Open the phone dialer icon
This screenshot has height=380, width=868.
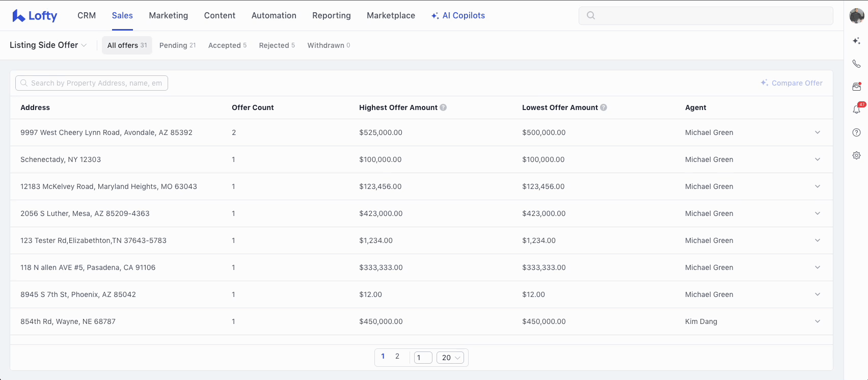856,64
